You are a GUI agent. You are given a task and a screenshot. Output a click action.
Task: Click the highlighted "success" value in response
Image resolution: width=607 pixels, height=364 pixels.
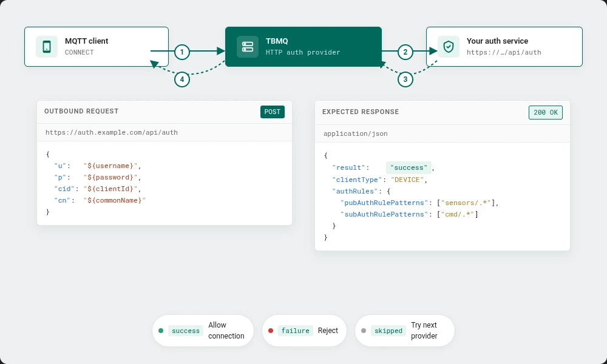click(x=409, y=167)
